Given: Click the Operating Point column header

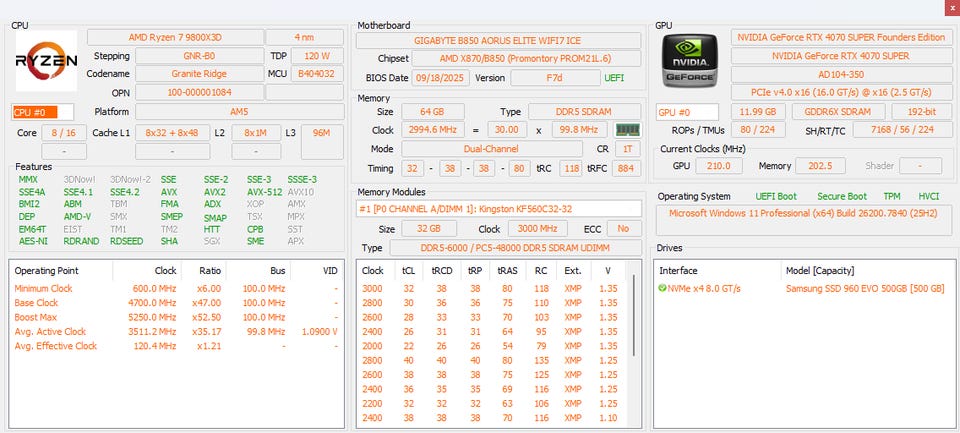Looking at the screenshot, I should (47, 271).
